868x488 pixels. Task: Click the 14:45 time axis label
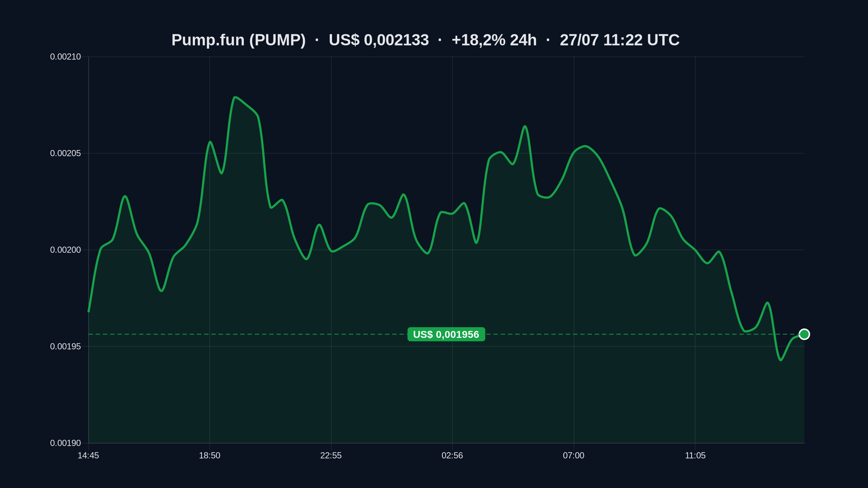88,455
